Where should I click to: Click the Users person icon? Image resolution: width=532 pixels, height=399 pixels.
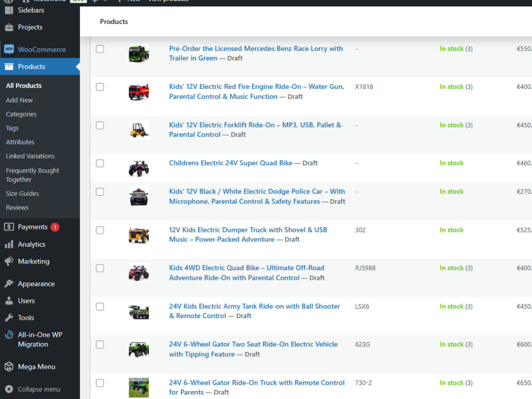(9, 301)
